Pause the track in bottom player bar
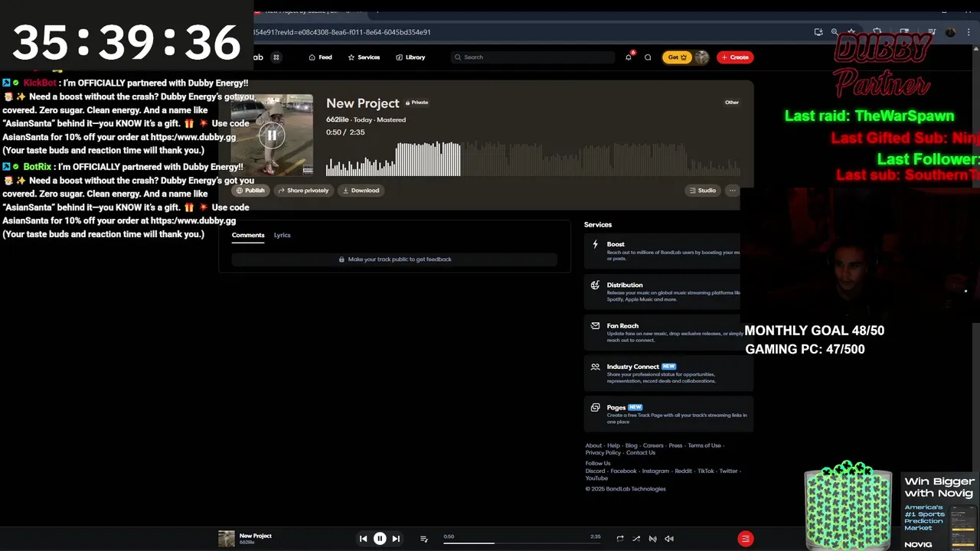 [380, 539]
